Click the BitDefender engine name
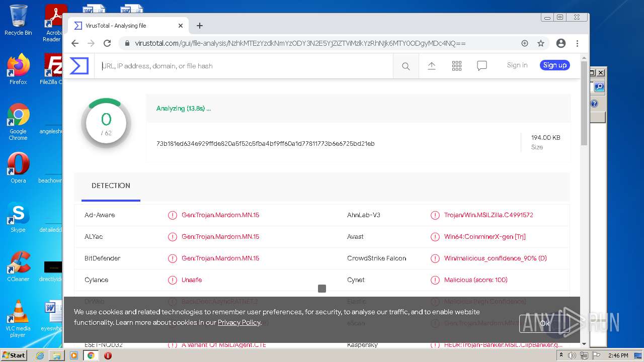The width and height of the screenshot is (644, 362). 103,258
